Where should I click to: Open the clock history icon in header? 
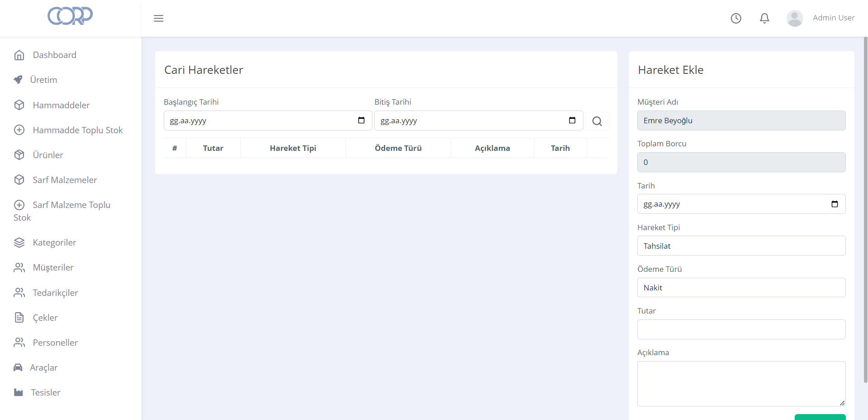736,18
